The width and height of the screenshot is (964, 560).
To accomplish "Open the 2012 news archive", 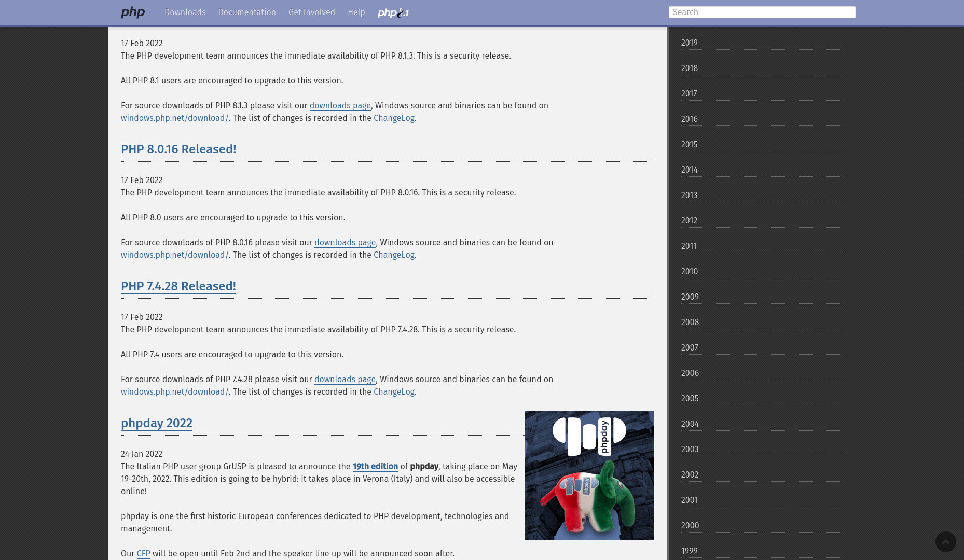I will (762, 221).
